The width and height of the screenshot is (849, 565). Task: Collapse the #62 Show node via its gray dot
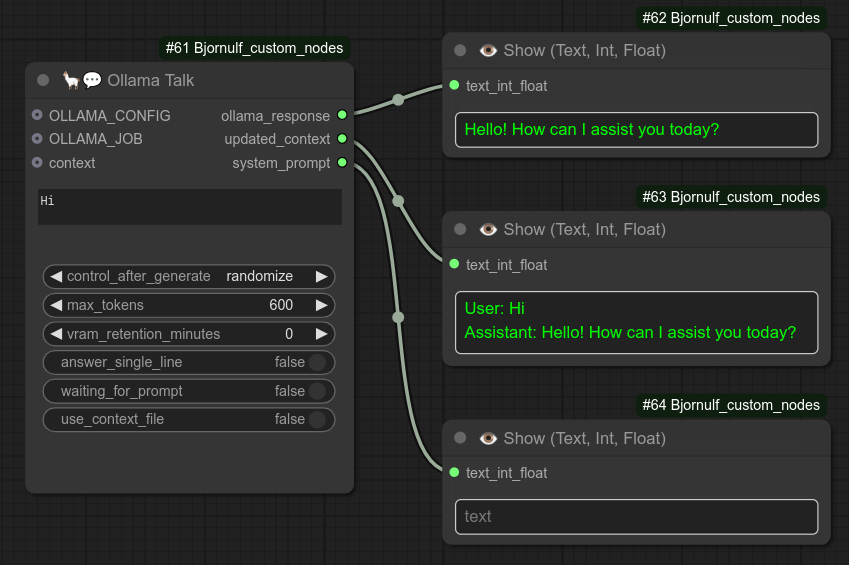click(460, 50)
